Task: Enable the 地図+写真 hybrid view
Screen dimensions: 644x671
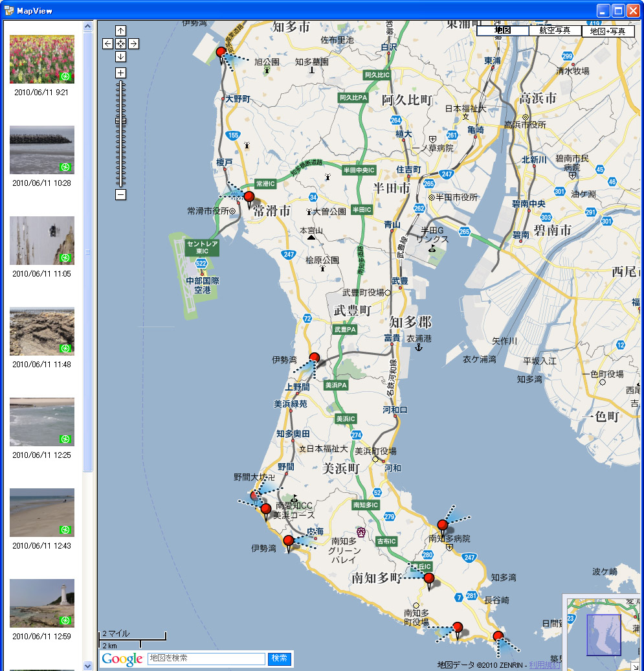Action: (x=607, y=30)
